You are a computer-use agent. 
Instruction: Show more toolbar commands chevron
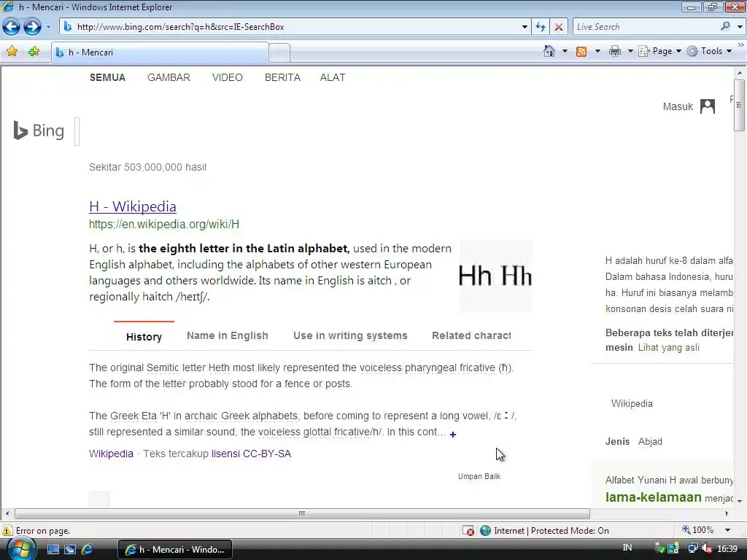click(x=741, y=44)
